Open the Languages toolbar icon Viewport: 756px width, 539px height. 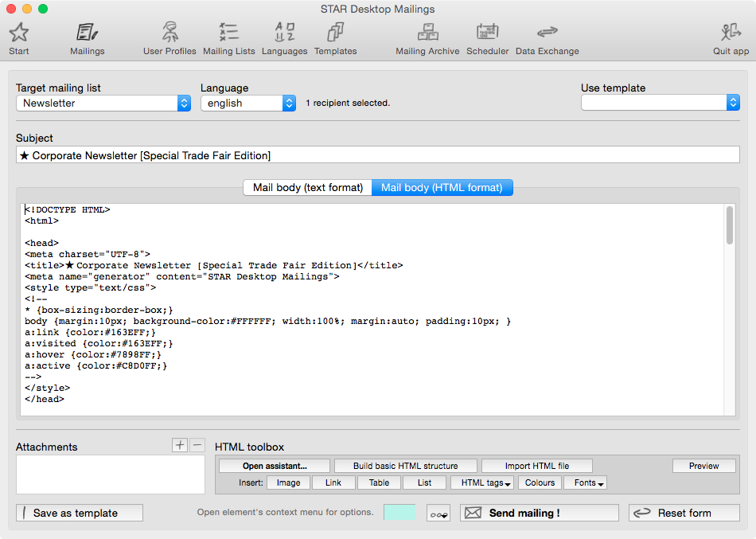(x=284, y=33)
